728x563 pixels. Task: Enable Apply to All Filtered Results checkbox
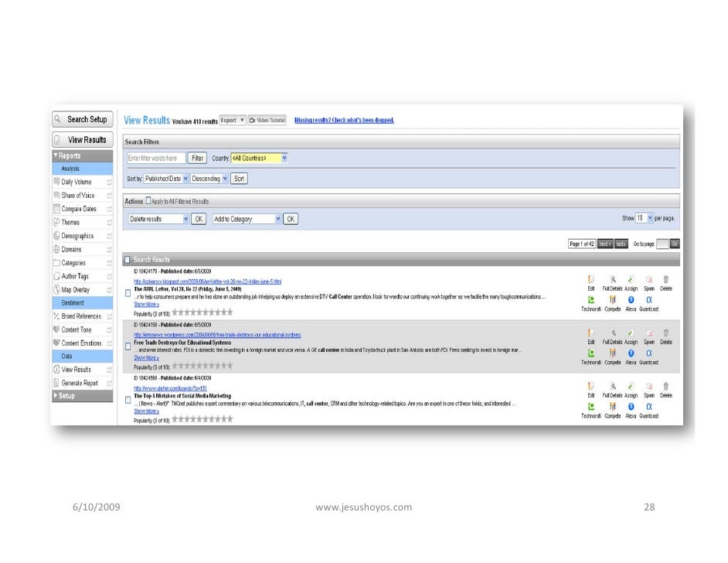click(148, 200)
